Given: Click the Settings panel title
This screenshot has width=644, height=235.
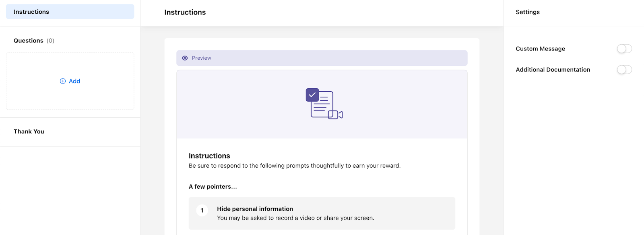Looking at the screenshot, I should click(528, 12).
